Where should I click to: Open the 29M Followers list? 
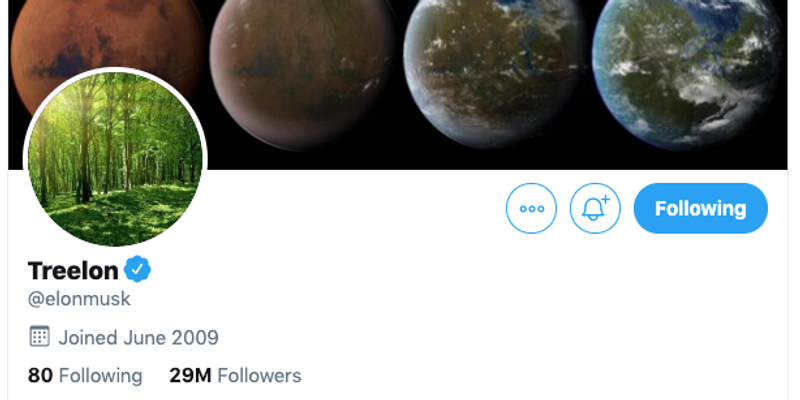coord(235,376)
